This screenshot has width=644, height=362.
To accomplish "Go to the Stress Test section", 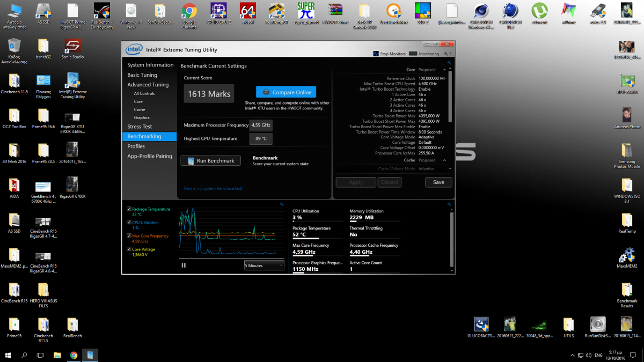I will click(140, 127).
